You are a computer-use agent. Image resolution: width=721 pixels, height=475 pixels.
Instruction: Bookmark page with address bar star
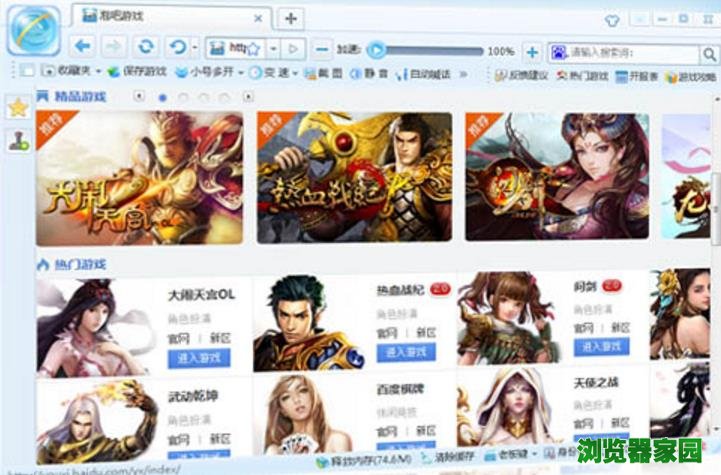pyautogui.click(x=254, y=48)
